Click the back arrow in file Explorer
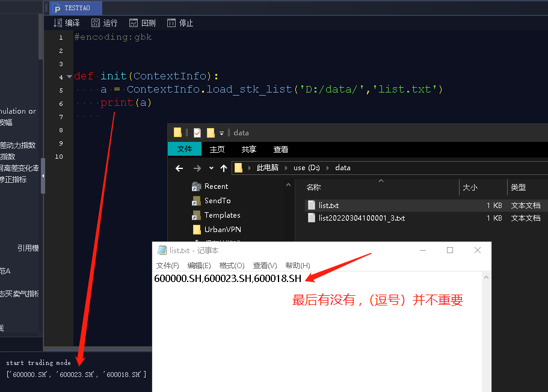This screenshot has width=548, height=392. tap(179, 168)
